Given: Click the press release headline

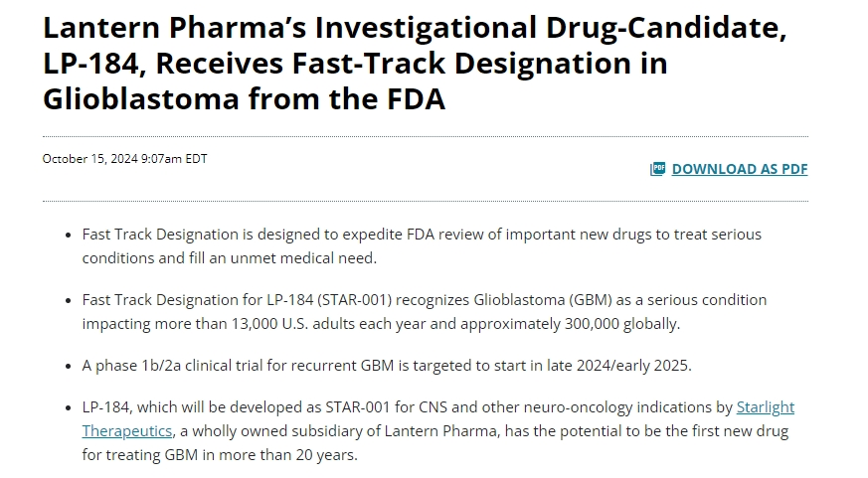Looking at the screenshot, I should pyautogui.click(x=415, y=65).
